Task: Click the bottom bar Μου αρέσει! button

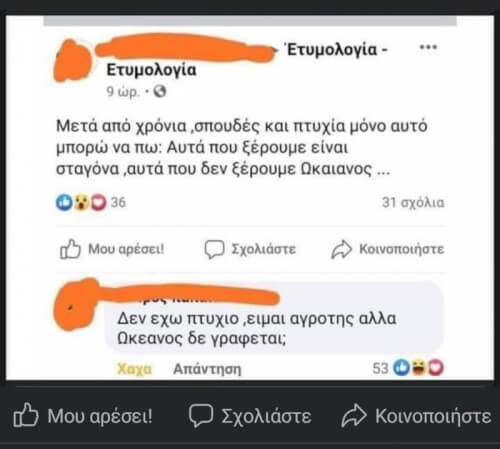Action: point(83,416)
